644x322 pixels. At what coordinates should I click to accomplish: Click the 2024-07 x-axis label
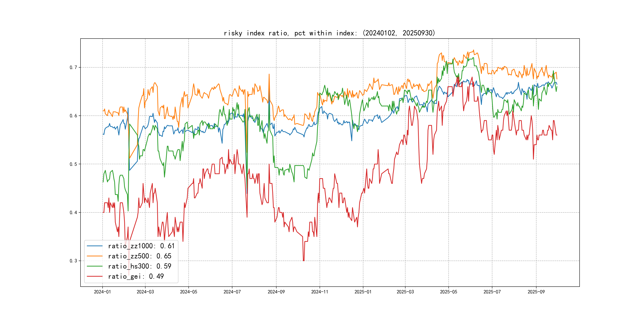[232, 292]
